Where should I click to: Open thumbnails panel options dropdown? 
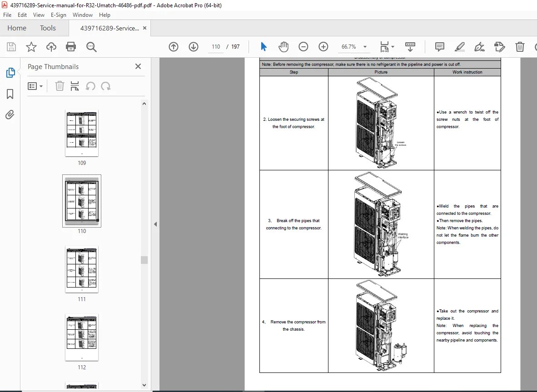pyautogui.click(x=35, y=86)
